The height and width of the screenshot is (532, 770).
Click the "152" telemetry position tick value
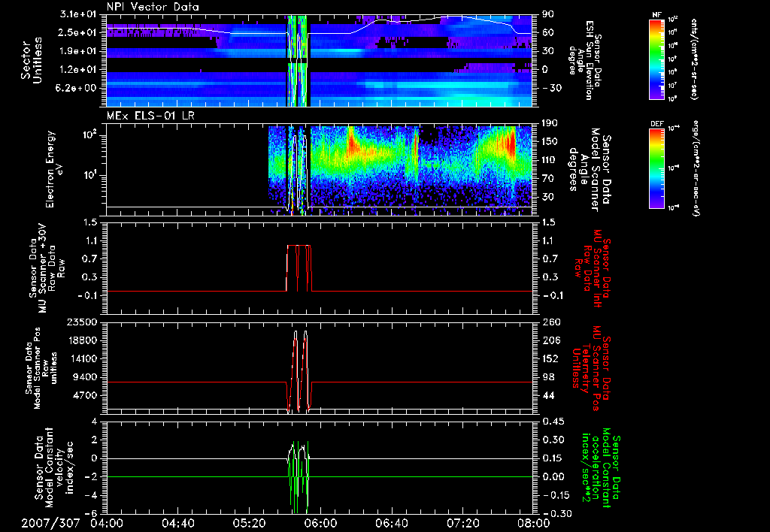pyautogui.click(x=550, y=358)
